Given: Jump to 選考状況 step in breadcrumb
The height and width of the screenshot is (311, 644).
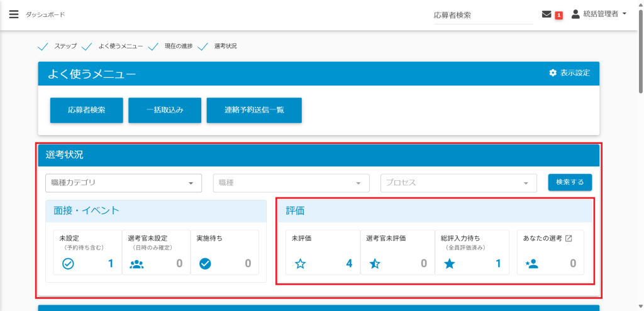Looking at the screenshot, I should pos(225,46).
